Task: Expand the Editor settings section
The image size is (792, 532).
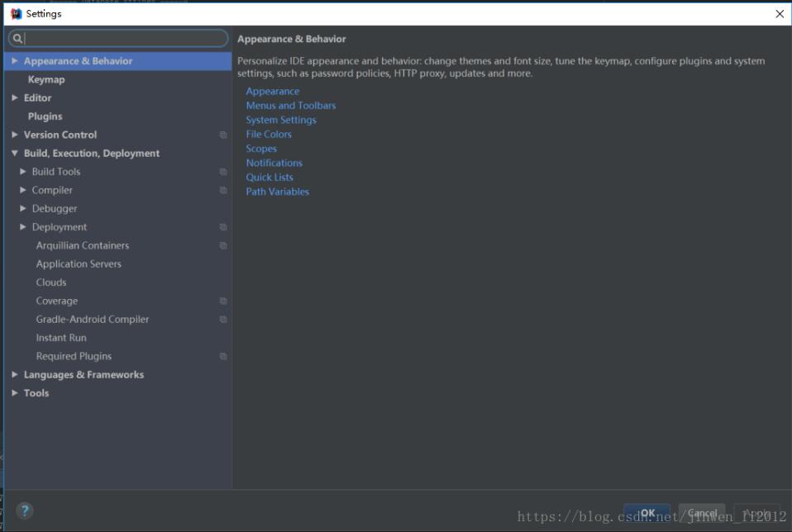Action: (x=15, y=97)
